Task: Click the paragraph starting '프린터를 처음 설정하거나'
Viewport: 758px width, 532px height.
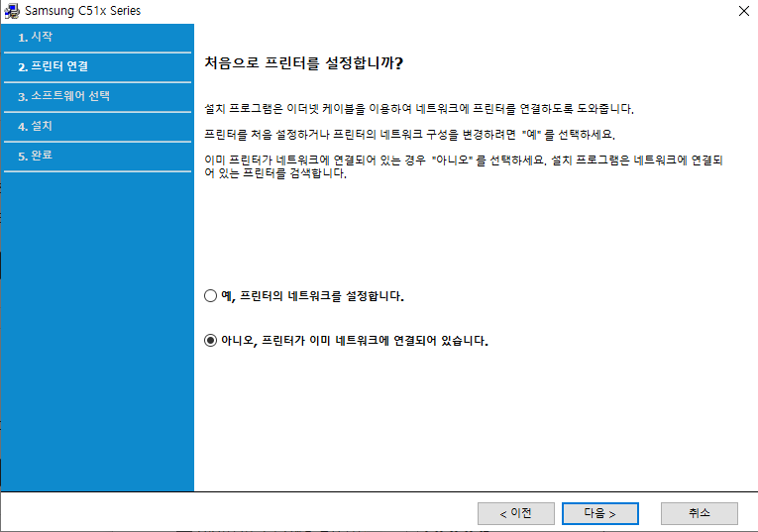Action: (409, 135)
